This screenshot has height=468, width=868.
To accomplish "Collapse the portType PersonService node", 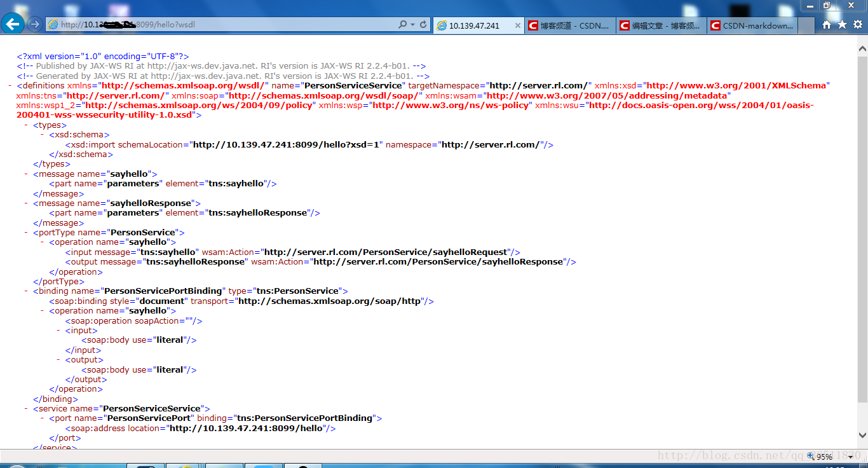I will pyautogui.click(x=26, y=233).
